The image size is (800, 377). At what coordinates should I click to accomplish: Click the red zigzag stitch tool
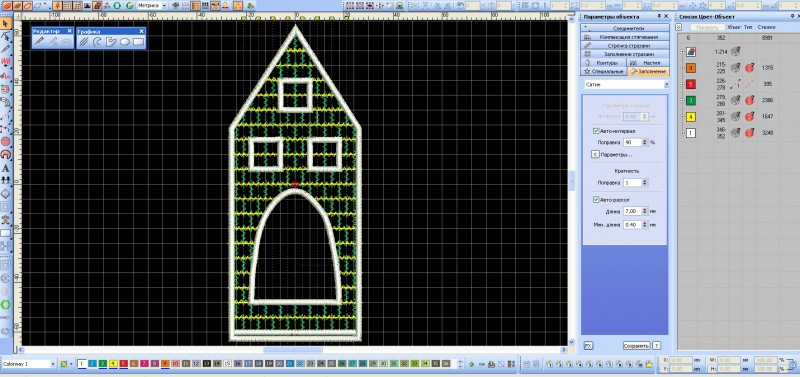pos(6,62)
